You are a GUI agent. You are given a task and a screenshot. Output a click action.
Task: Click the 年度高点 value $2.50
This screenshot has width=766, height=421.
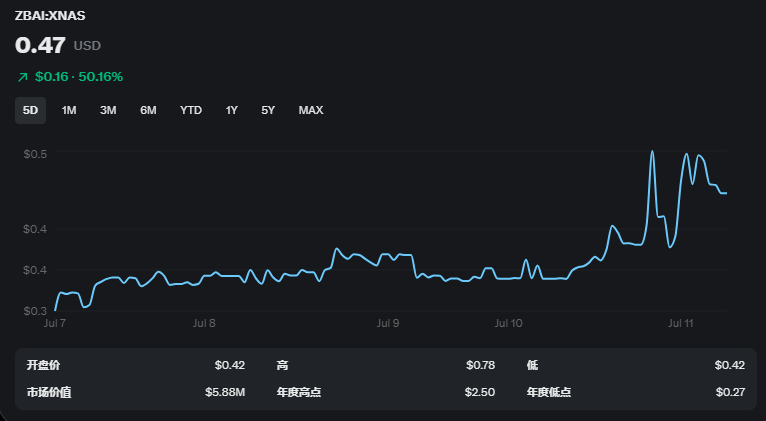click(x=480, y=392)
